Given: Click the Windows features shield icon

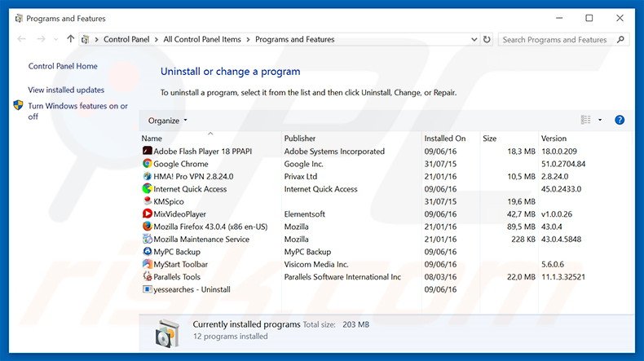Looking at the screenshot, I should click(18, 105).
